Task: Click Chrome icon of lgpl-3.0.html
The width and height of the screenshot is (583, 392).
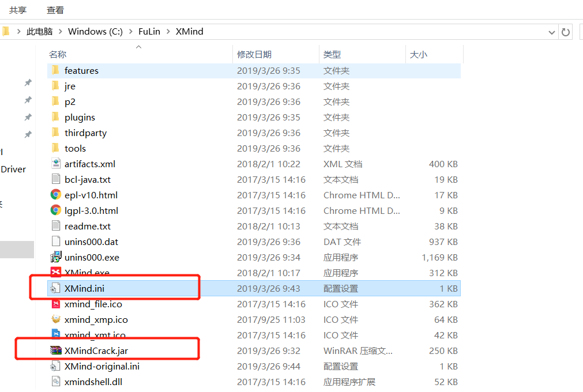Action: point(56,210)
